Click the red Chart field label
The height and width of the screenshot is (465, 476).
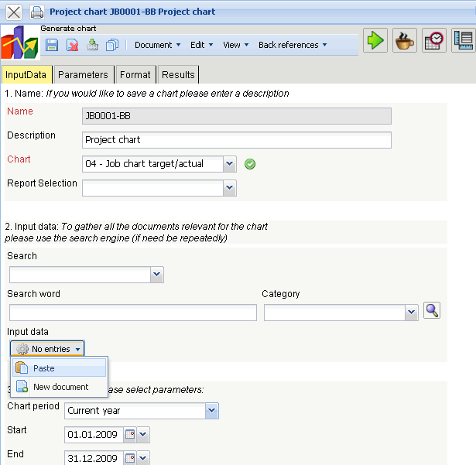(x=19, y=159)
